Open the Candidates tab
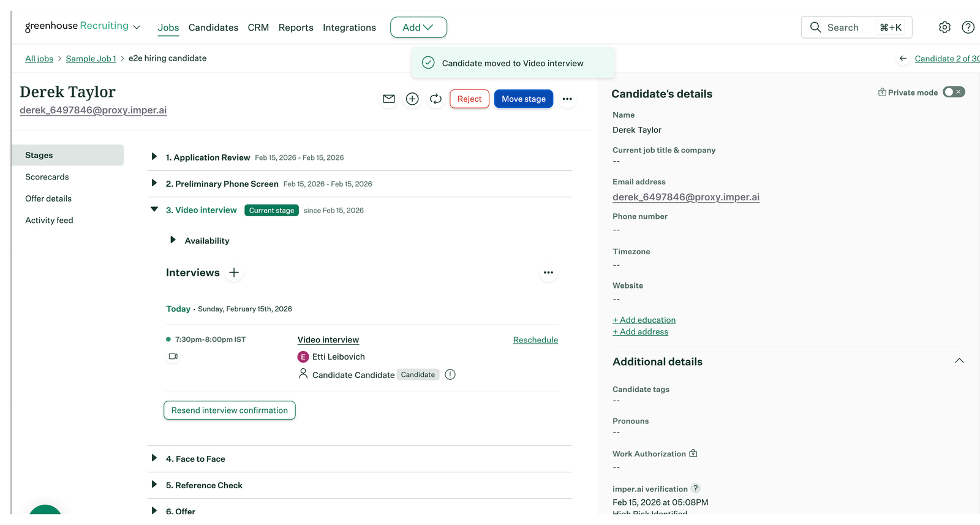 (213, 28)
